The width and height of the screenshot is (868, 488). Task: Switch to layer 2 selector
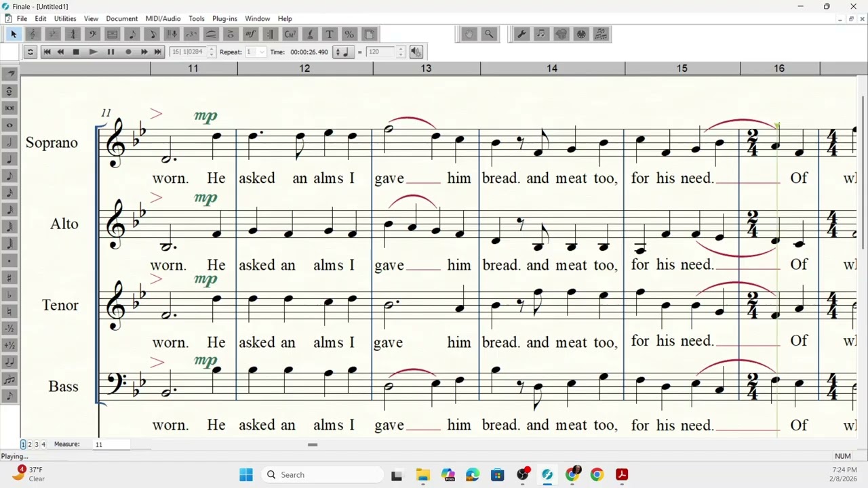click(30, 444)
